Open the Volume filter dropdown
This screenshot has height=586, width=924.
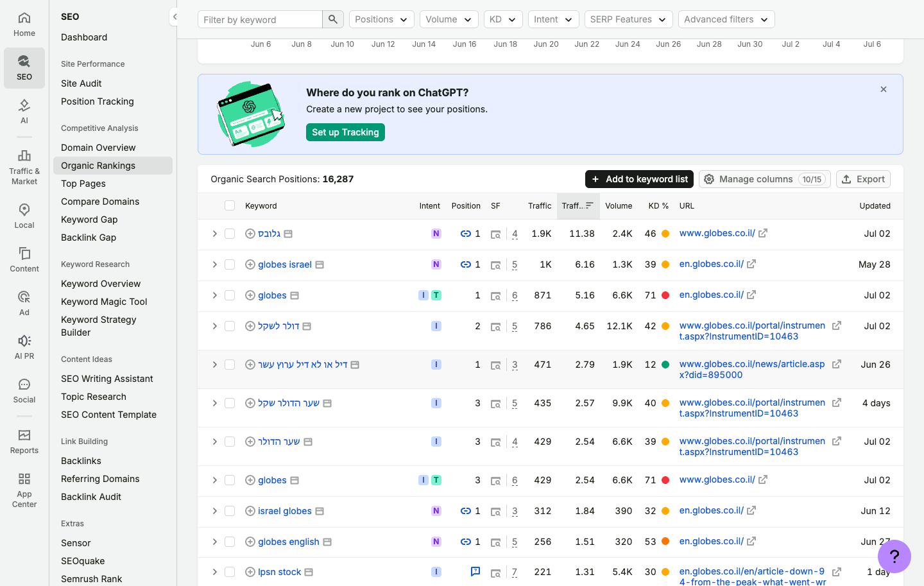[x=449, y=19]
